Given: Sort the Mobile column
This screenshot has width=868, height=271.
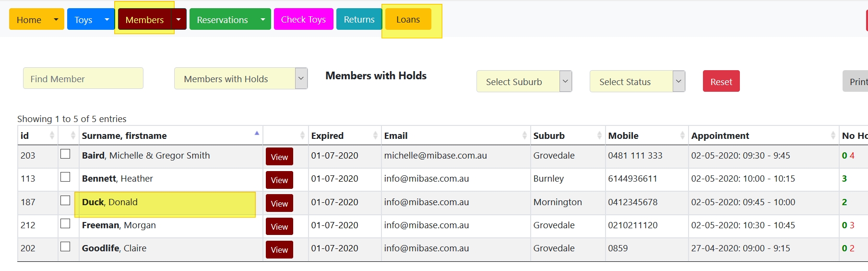Looking at the screenshot, I should [x=682, y=136].
